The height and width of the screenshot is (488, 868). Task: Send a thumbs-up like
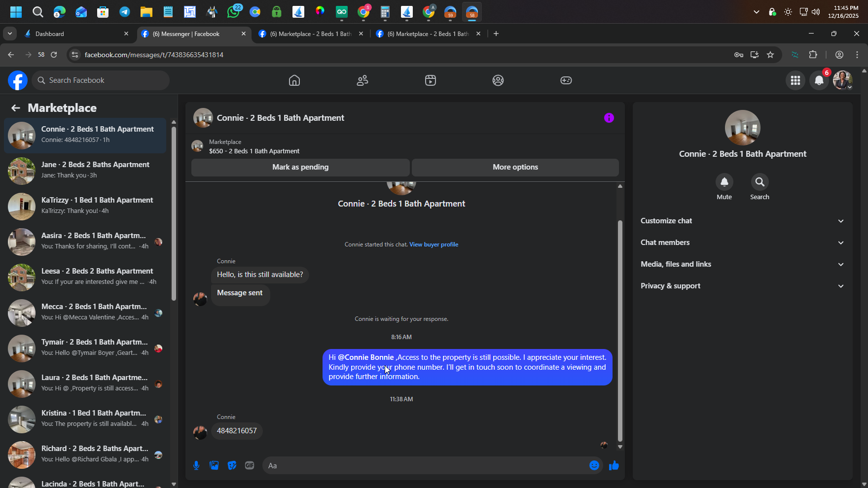614,465
